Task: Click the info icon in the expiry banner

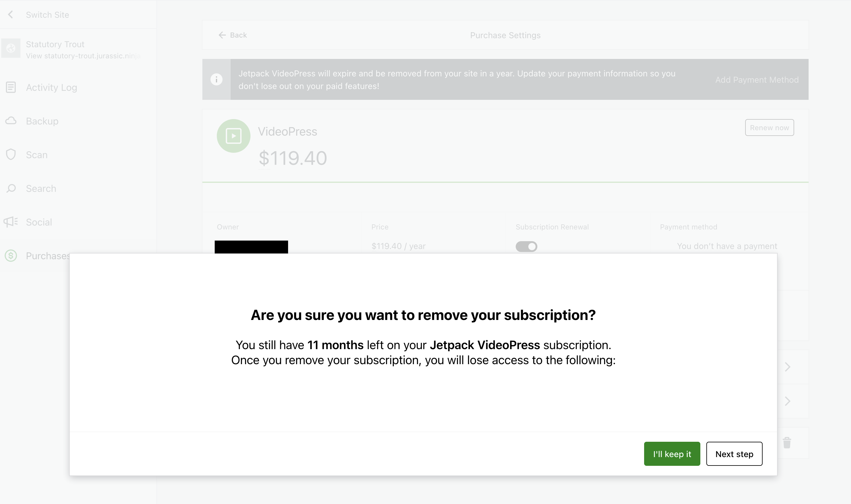Action: 217,79
